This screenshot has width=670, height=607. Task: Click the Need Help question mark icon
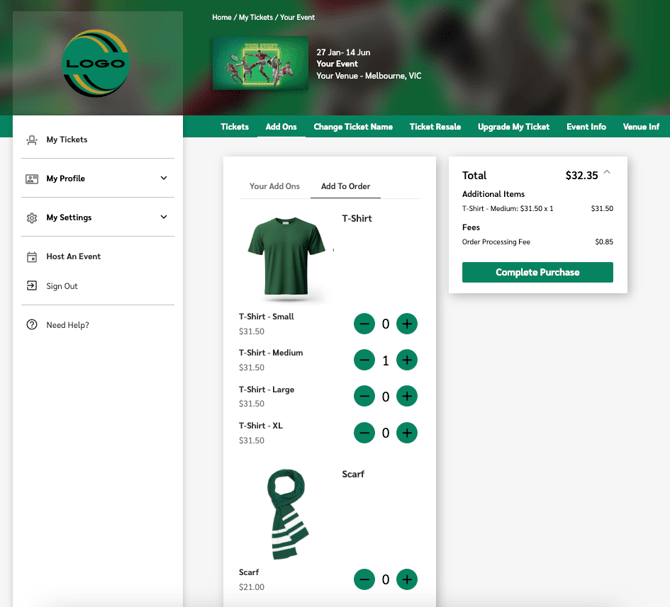point(32,325)
